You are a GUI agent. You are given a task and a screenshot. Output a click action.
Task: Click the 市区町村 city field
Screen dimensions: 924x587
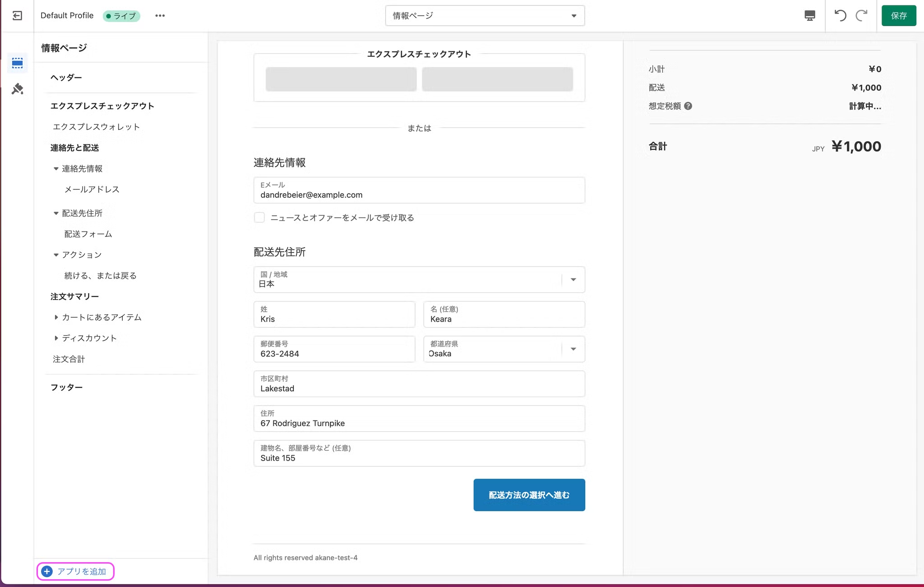[x=419, y=384]
